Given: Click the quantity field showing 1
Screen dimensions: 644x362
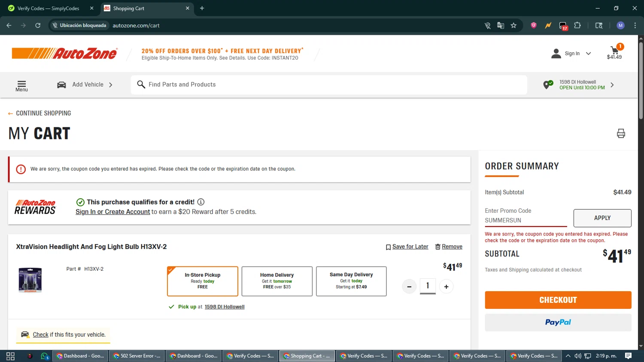Looking at the screenshot, I should pyautogui.click(x=428, y=286).
